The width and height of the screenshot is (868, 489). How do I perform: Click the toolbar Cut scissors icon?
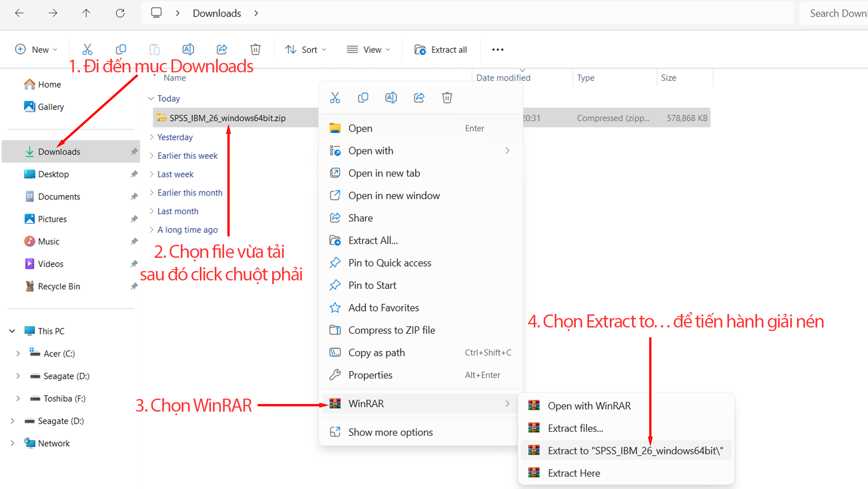click(x=87, y=49)
